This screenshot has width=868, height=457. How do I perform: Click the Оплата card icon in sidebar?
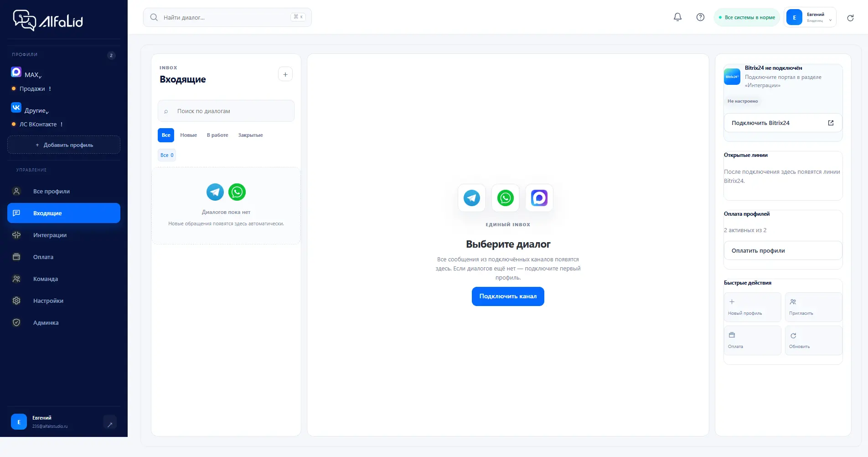[16, 257]
